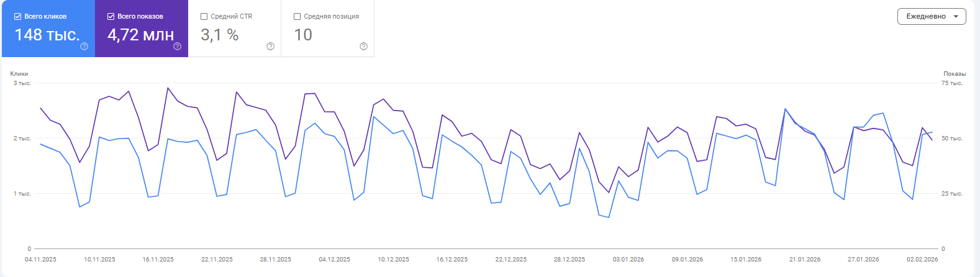The width and height of the screenshot is (980, 277).
Task: Select the 148 тыс. clicks metric value
Action: coord(47,35)
